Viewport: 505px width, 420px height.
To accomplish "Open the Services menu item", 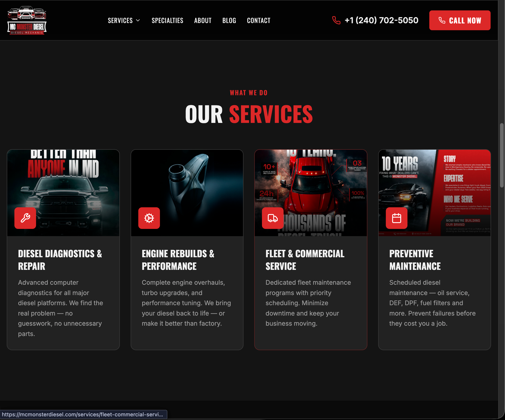I will 120,20.
